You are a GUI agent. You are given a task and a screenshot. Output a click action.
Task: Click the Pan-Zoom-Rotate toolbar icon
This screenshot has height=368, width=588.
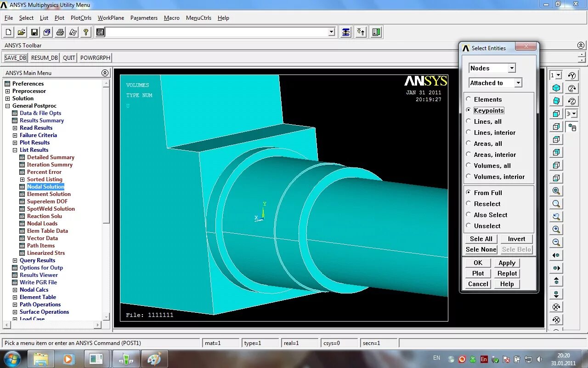pyautogui.click(x=47, y=32)
